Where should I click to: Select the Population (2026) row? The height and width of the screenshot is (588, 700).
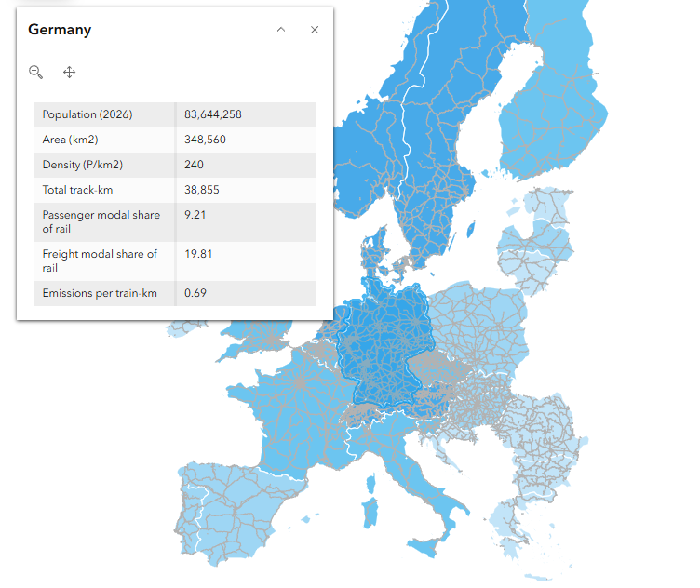pyautogui.click(x=175, y=114)
